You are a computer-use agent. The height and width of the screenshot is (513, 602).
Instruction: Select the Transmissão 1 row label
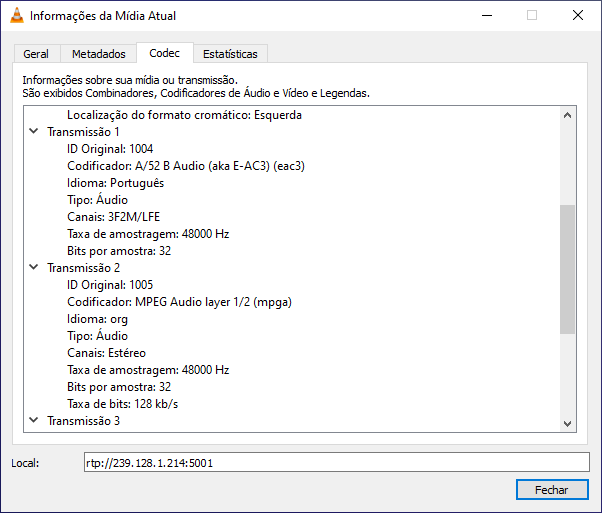coord(83,132)
